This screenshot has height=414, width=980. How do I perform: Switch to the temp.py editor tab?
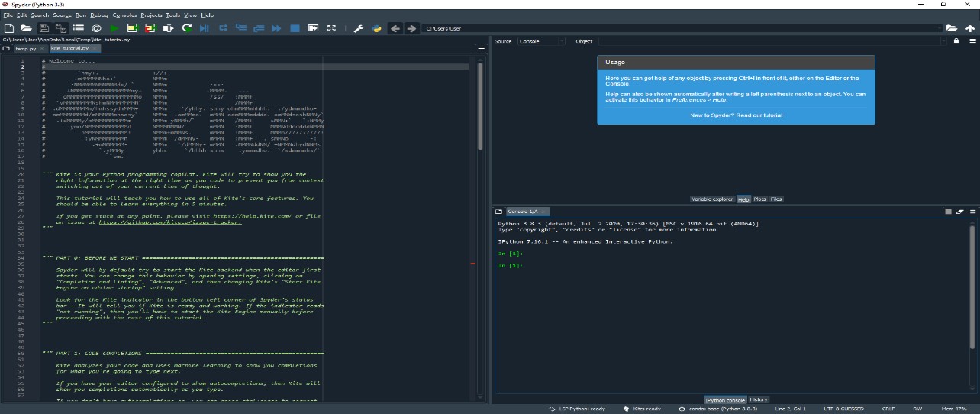tap(25, 48)
